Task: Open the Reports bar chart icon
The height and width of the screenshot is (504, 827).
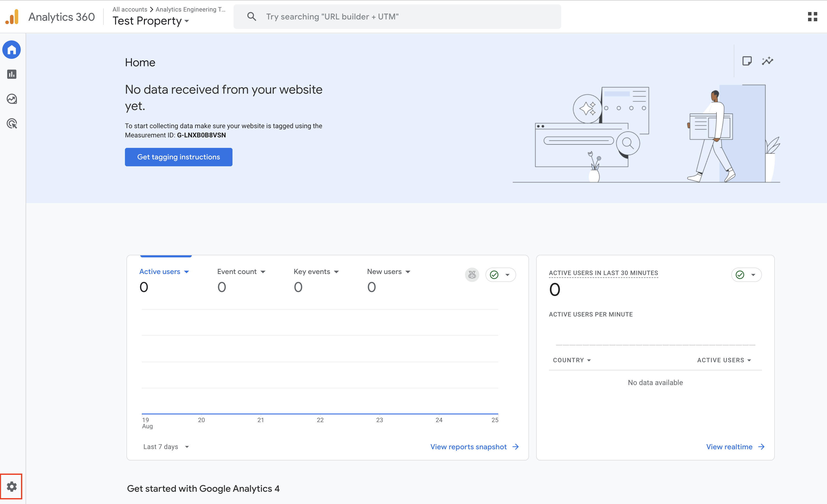Action: coord(12,74)
